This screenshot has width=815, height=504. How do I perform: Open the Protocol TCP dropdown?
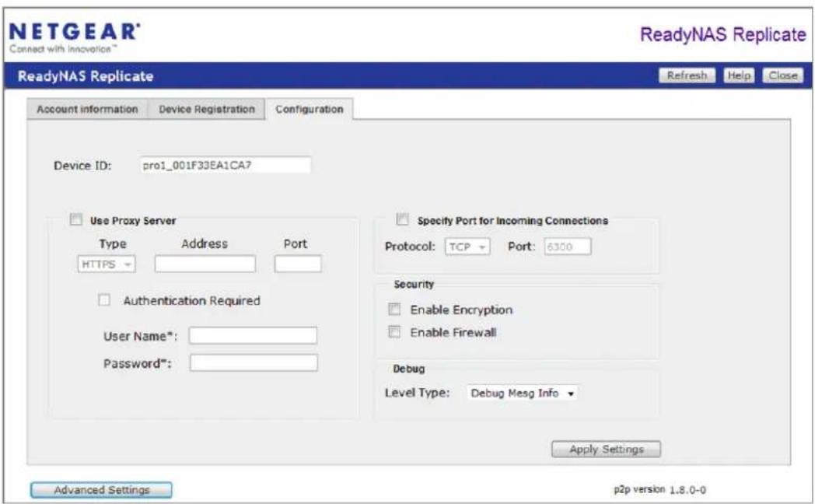point(467,247)
